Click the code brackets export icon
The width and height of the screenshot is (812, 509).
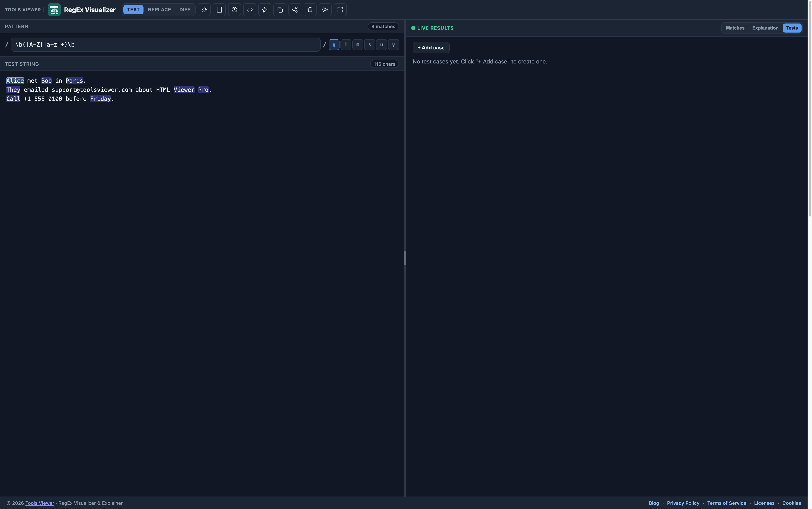point(250,10)
